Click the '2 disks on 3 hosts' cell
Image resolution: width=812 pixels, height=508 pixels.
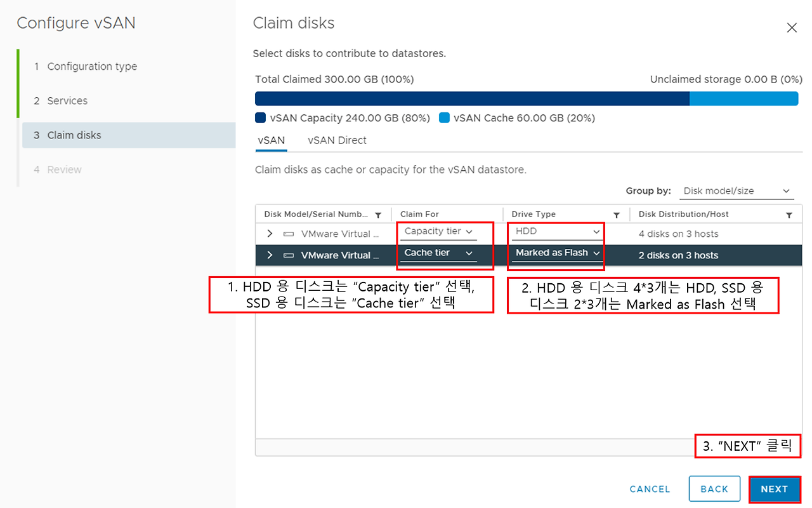(679, 255)
